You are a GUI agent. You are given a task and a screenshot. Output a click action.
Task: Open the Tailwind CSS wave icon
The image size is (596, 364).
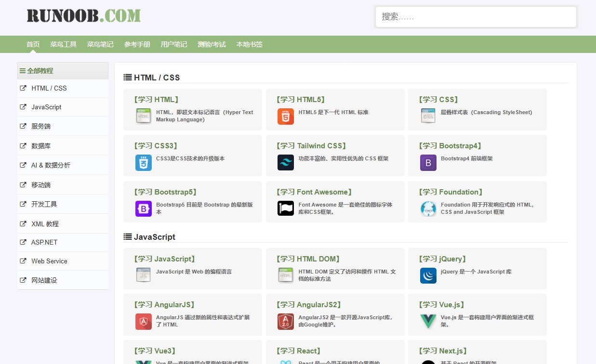tap(285, 163)
